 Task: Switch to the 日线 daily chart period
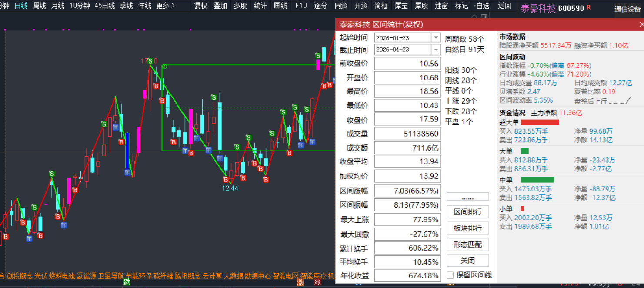(21, 6)
